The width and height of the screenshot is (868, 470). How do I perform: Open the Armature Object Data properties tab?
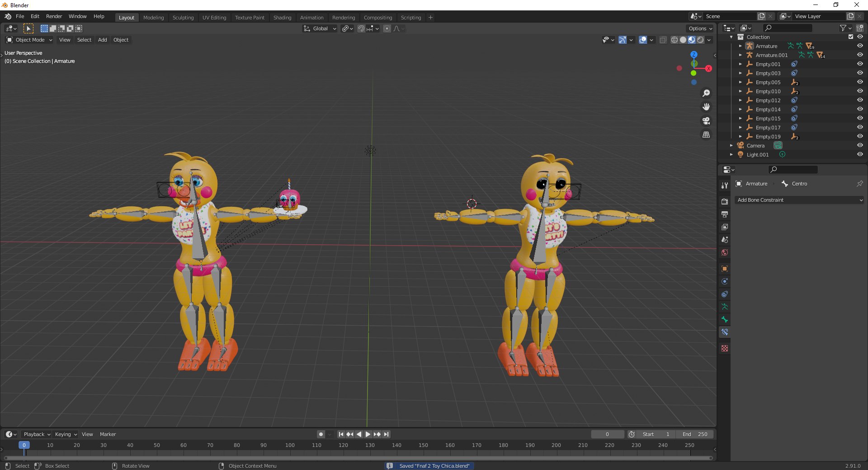725,306
